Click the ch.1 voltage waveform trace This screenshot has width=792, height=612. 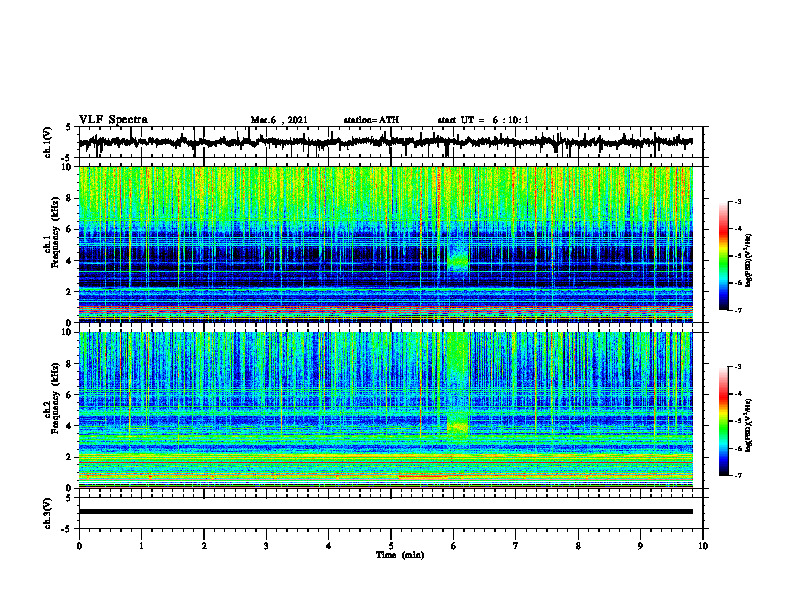coord(385,142)
